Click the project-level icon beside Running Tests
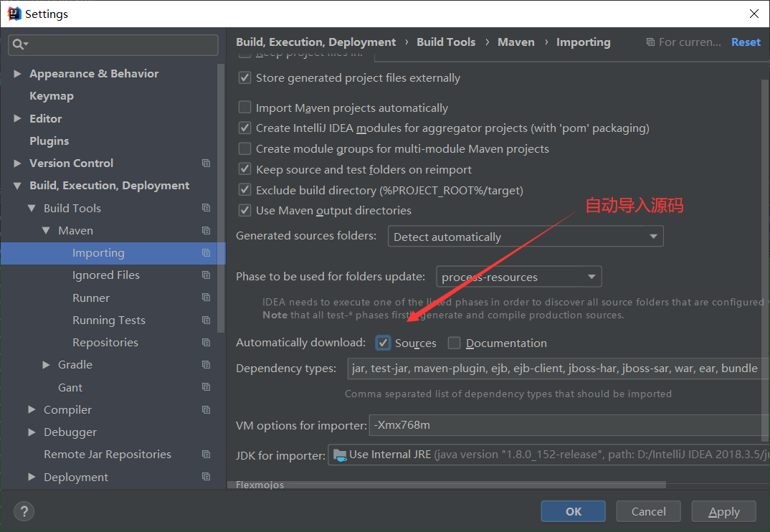Viewport: 770px width, 532px height. 206,320
